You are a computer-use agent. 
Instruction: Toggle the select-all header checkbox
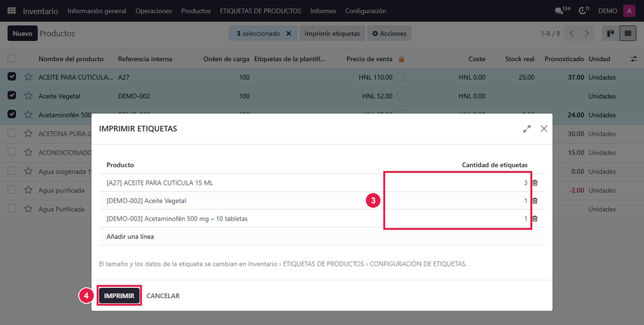click(12, 58)
